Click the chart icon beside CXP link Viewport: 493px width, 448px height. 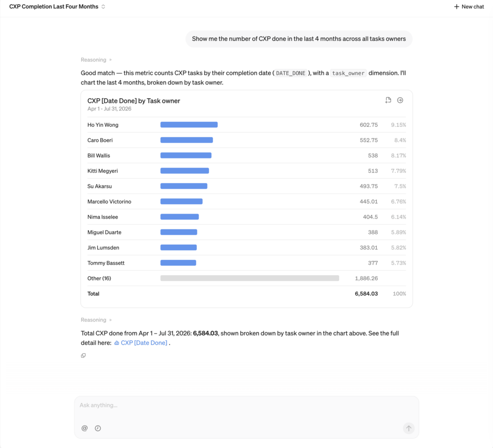(x=117, y=343)
